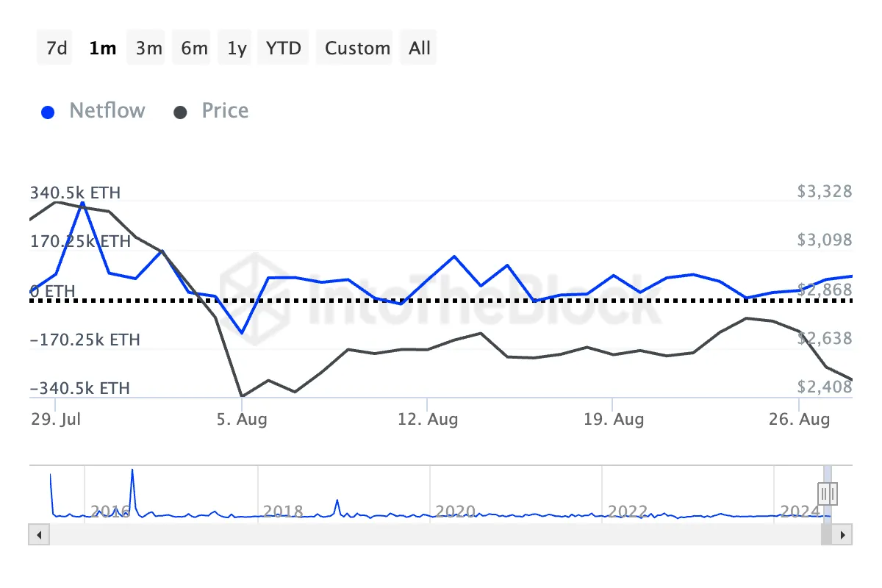Choose the 3m time range
The height and width of the screenshot is (588, 882).
point(148,49)
